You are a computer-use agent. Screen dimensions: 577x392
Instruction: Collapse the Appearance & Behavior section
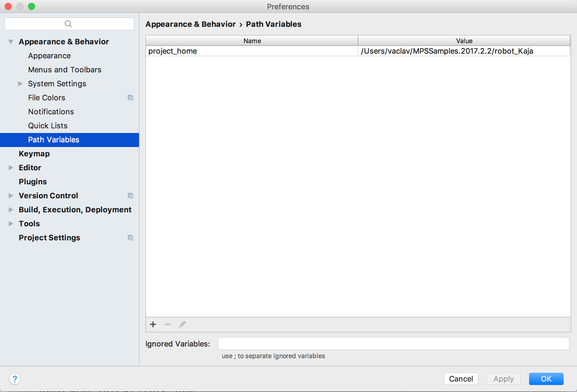(x=11, y=42)
